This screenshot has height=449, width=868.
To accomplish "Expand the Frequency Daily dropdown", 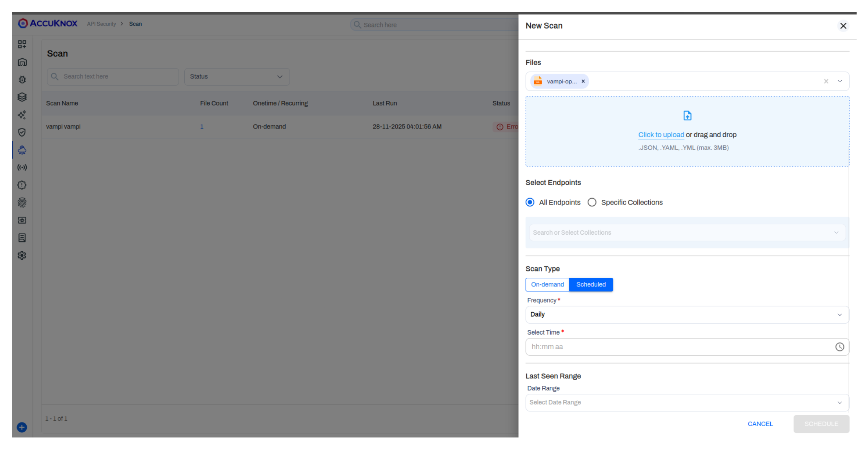I will point(687,315).
